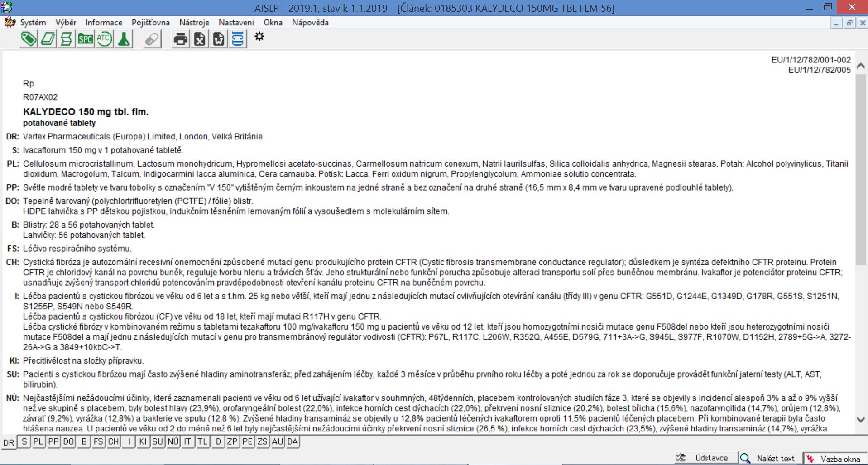Switch to the B tab
This screenshot has height=465, width=868.
click(83, 441)
